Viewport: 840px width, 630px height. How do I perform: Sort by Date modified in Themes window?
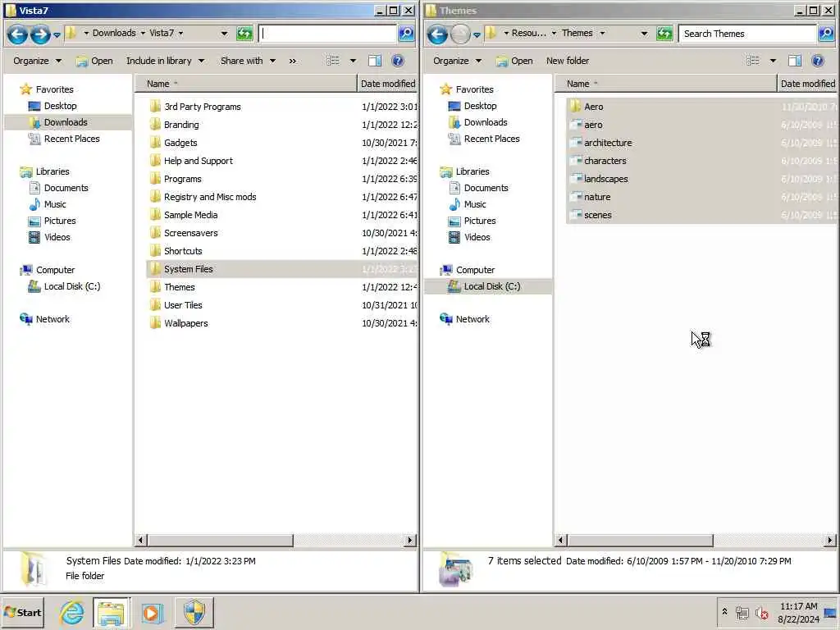[807, 84]
